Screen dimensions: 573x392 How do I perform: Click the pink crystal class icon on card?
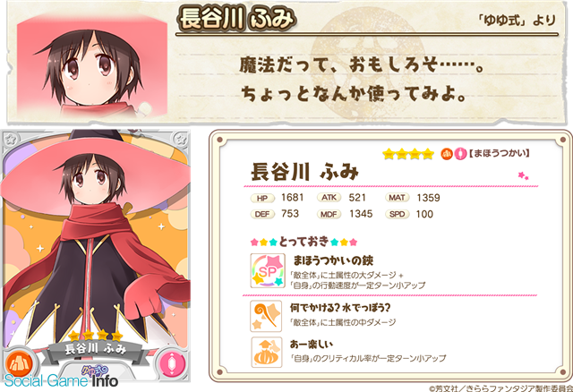171,364
